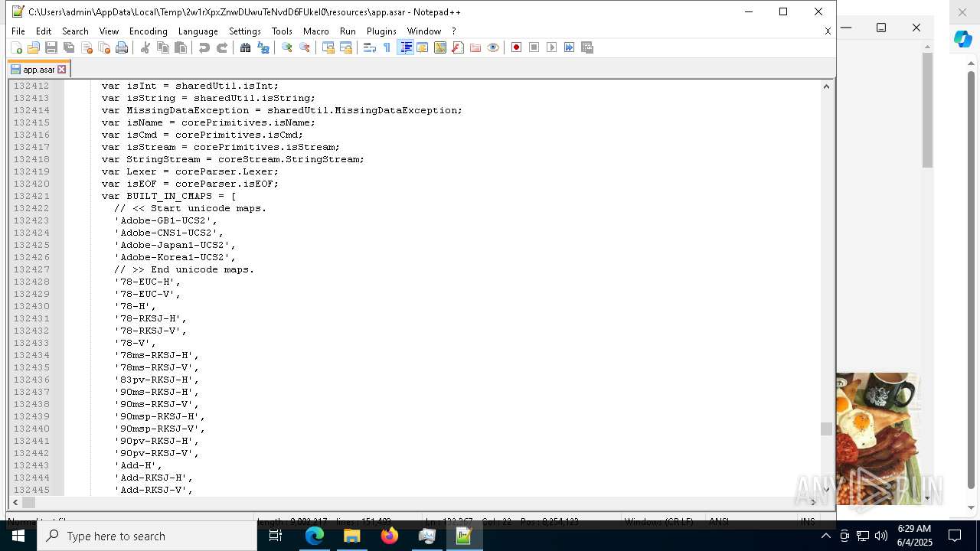Toggle word wrap in toolbar
980x551 pixels.
tap(370, 47)
